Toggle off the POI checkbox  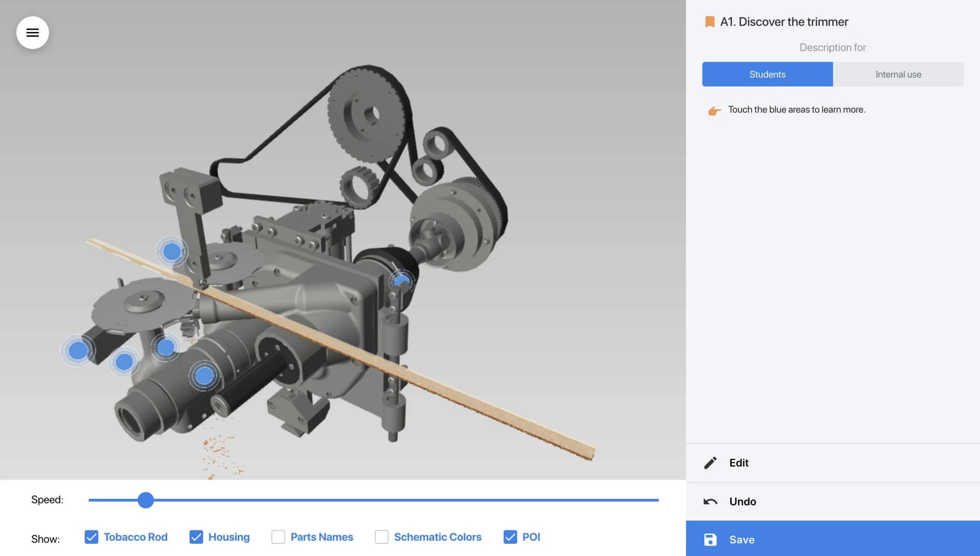(510, 537)
